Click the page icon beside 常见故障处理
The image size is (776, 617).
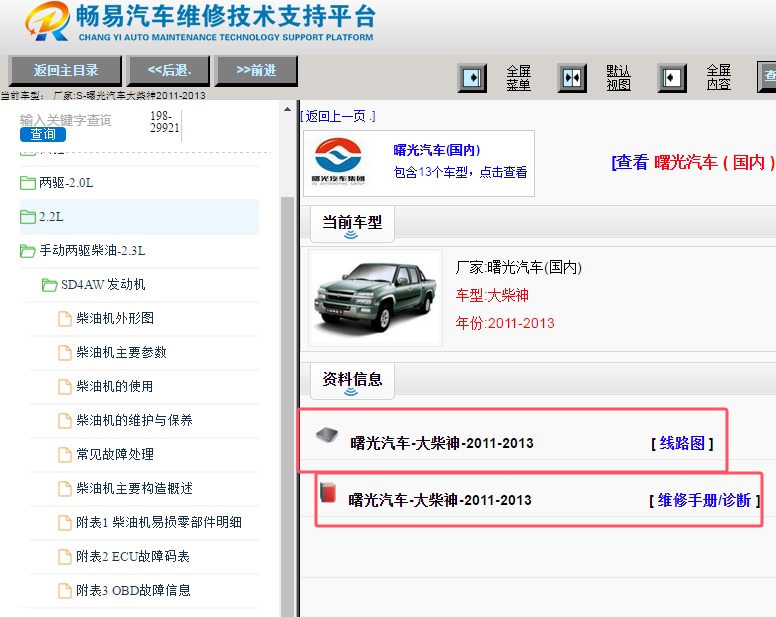pyautogui.click(x=65, y=455)
